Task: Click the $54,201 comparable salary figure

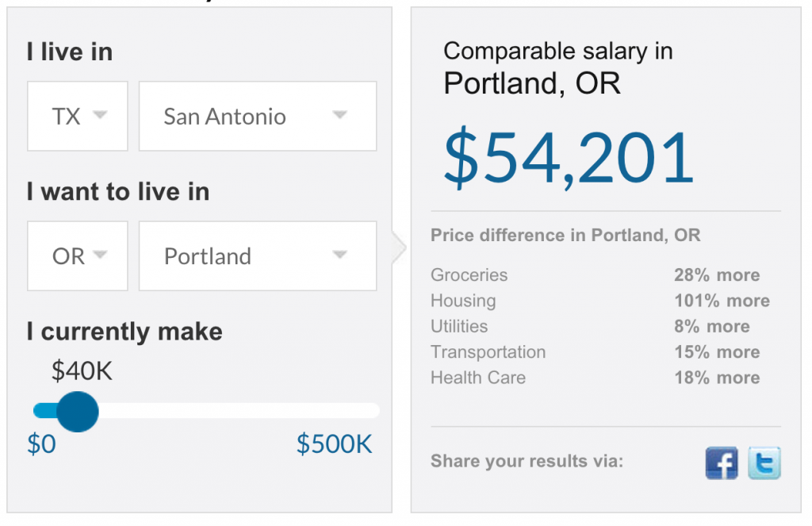Action: [569, 158]
